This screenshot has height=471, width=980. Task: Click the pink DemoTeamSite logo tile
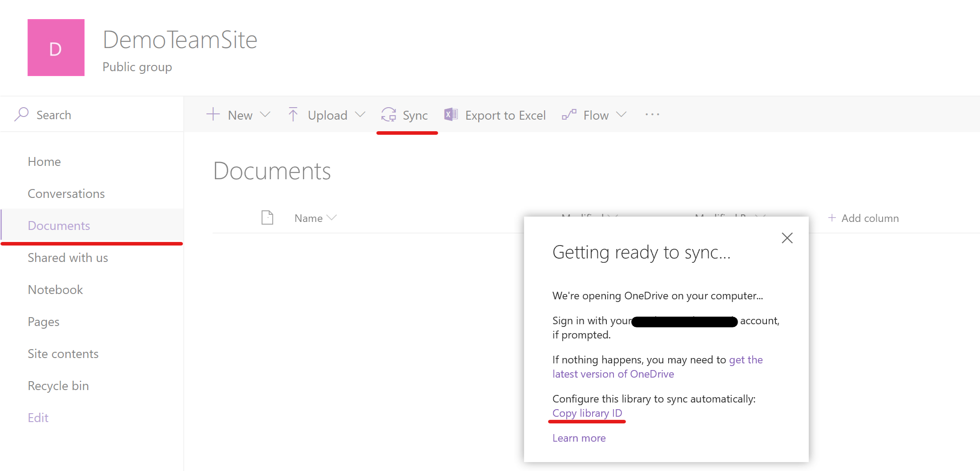point(56,48)
